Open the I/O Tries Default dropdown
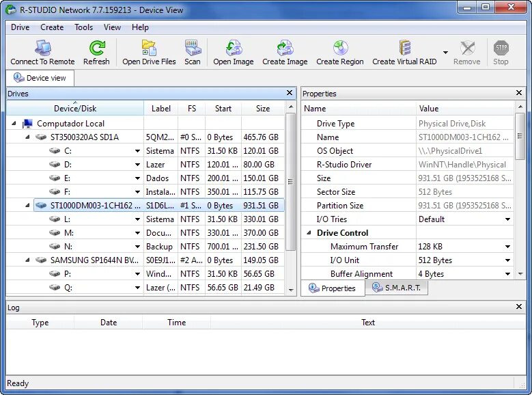 coord(507,219)
